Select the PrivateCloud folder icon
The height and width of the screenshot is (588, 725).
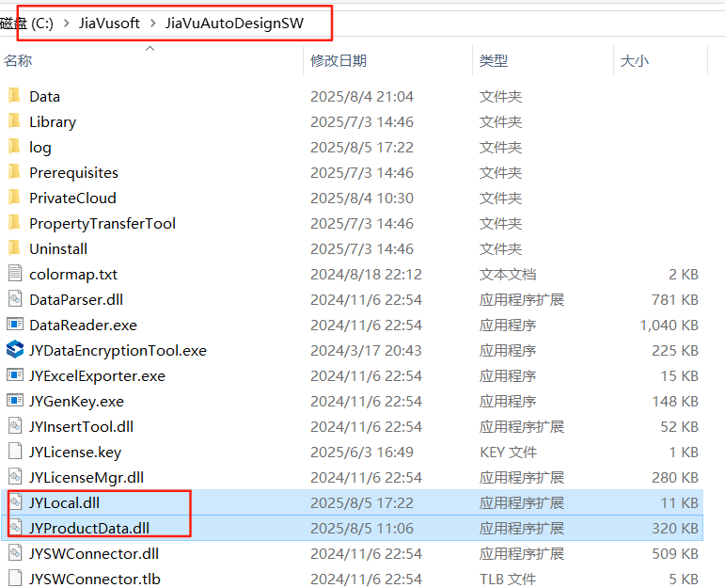(x=14, y=198)
